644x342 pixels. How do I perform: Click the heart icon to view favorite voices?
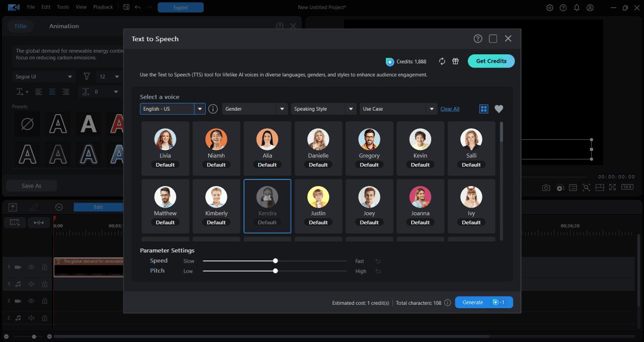[499, 109]
